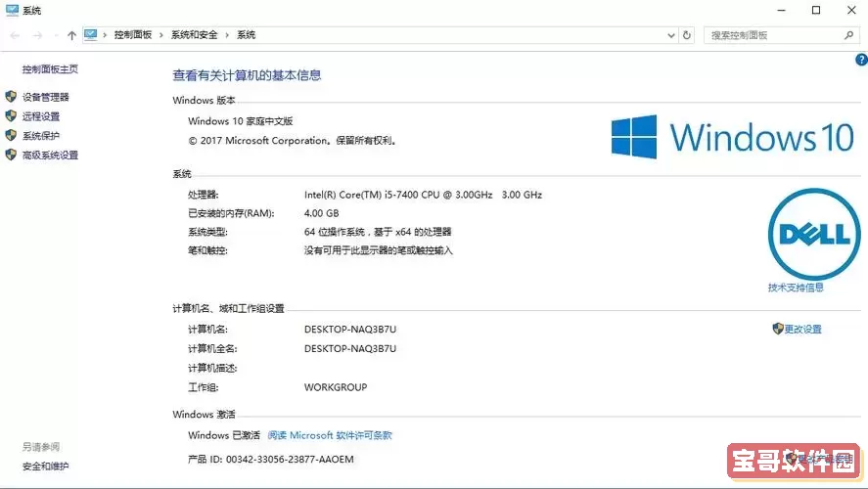Screen dimensions: 868x489
Task: Click processor value Intel Core i5-7400
Action: coord(423,195)
